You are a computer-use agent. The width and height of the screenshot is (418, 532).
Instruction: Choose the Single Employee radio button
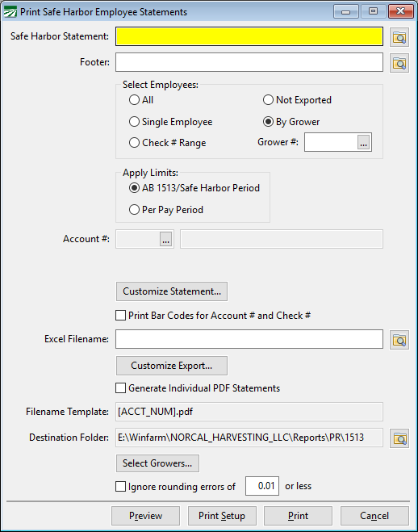170,121
